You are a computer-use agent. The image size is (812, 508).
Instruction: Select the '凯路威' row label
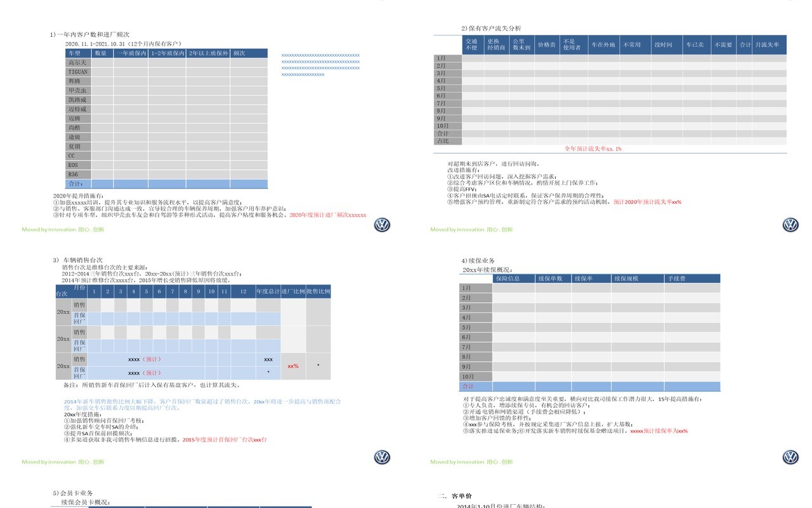click(x=79, y=100)
